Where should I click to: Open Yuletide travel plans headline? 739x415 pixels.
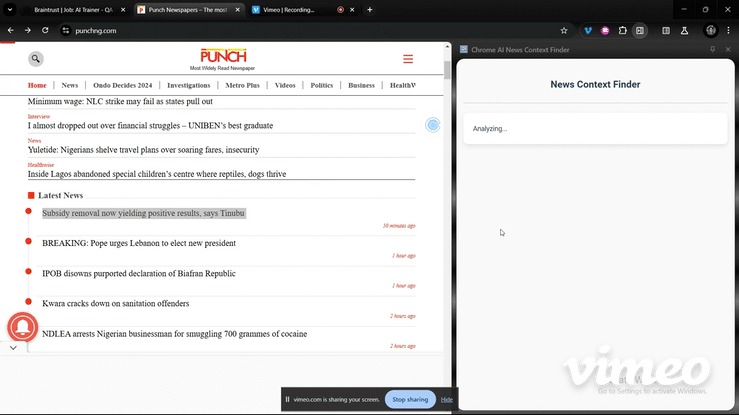click(x=143, y=150)
